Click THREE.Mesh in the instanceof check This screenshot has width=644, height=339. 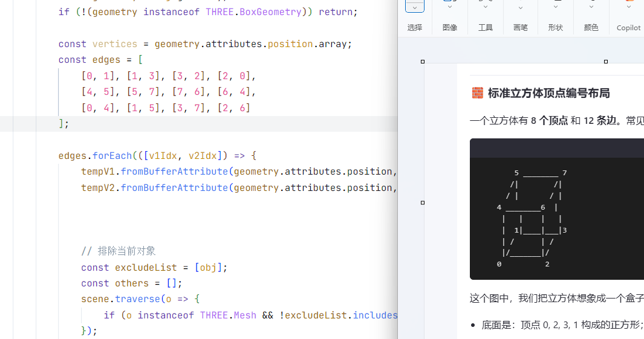(228, 315)
